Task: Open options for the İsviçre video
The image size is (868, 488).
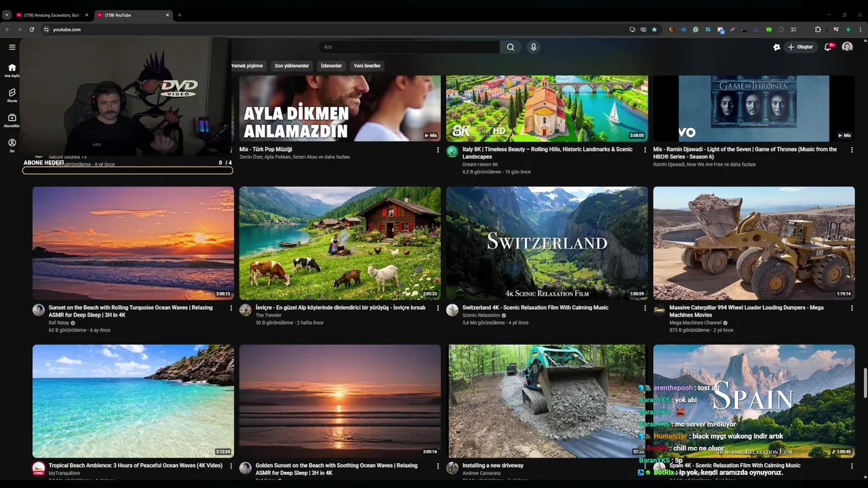Action: (437, 308)
